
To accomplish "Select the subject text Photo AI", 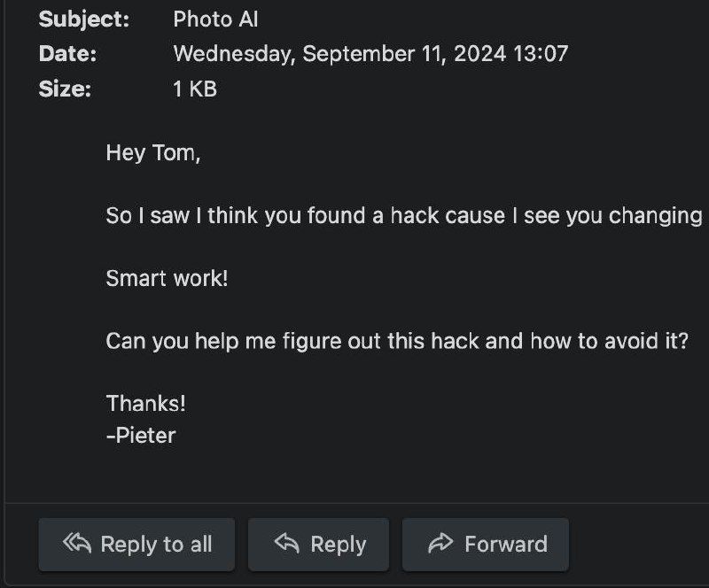I will point(215,19).
